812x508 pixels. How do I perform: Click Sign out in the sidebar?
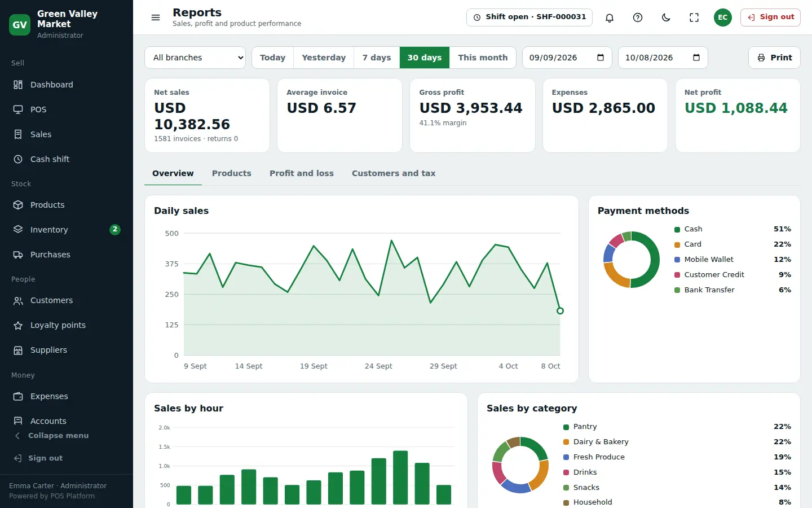[x=67, y=458]
